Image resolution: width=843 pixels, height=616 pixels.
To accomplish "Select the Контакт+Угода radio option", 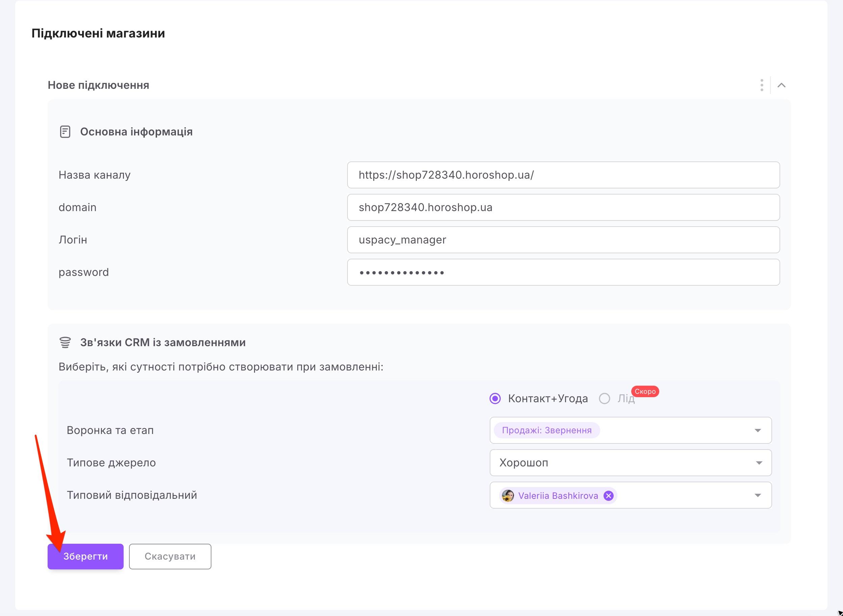I will pos(495,399).
